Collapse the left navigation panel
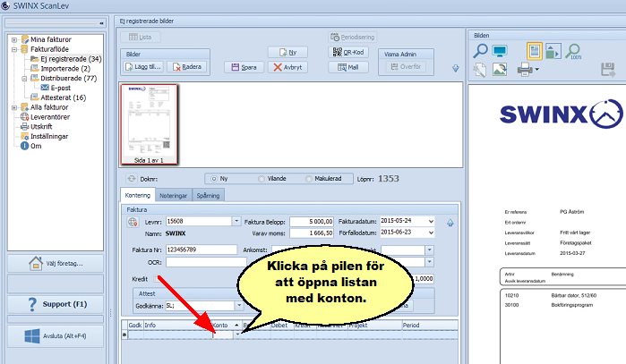This screenshot has height=364, width=626. pos(101,23)
